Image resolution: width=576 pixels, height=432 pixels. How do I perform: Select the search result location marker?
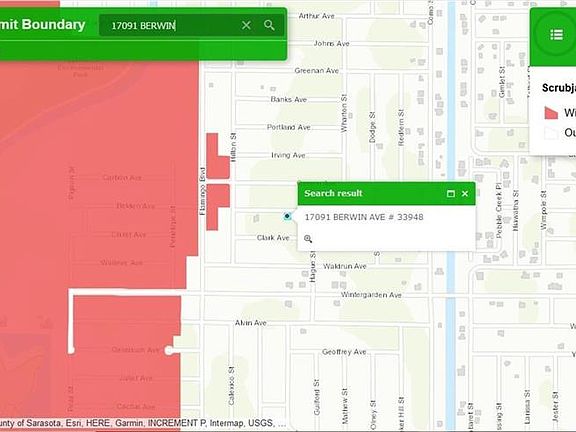(287, 216)
